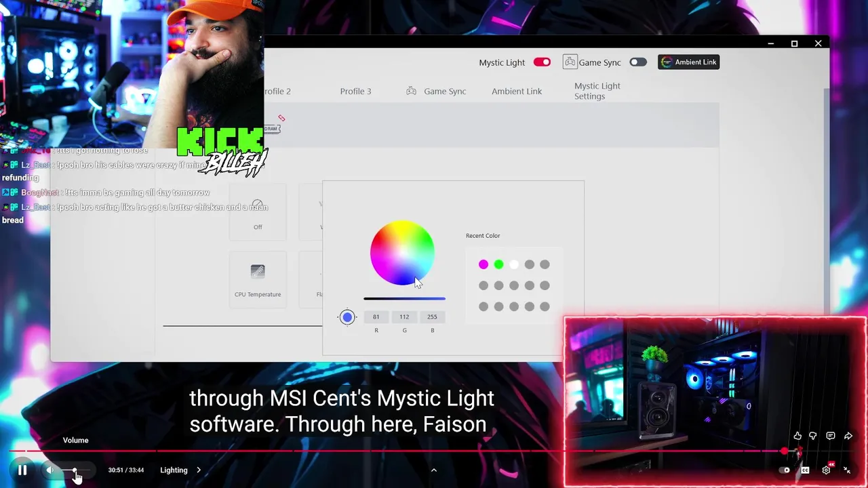Click the Ambient Link button
The width and height of the screenshot is (868, 488).
(688, 62)
